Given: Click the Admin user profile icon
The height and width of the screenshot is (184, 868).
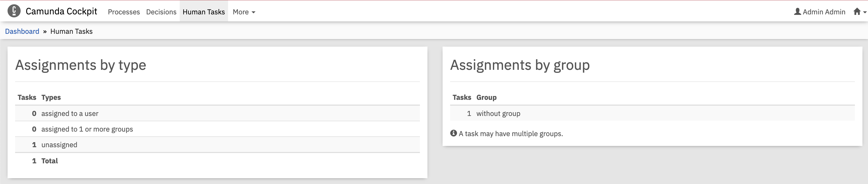Looking at the screenshot, I should pyautogui.click(x=797, y=12).
